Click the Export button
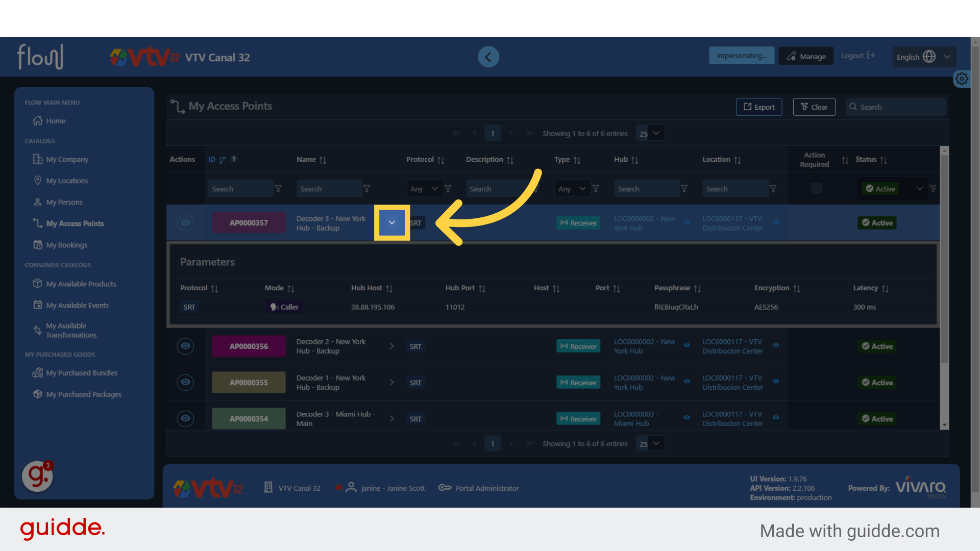The height and width of the screenshot is (551, 980). click(758, 107)
